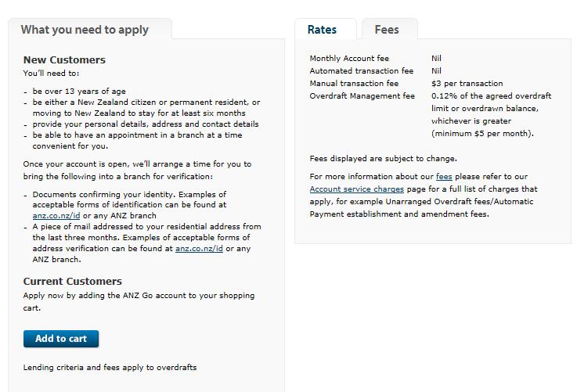Click the '$3 per transaction' value
The width and height of the screenshot is (577, 392).
point(467,84)
